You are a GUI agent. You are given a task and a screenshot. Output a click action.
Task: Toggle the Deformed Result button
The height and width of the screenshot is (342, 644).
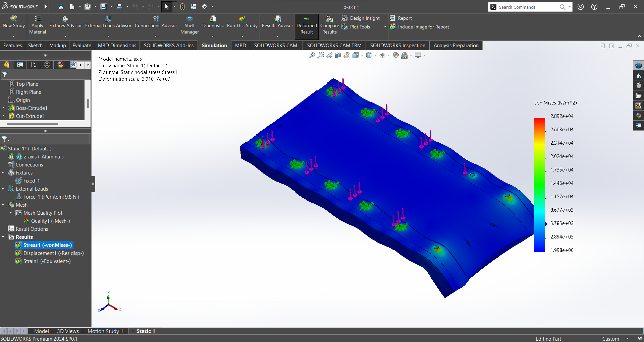point(307,26)
